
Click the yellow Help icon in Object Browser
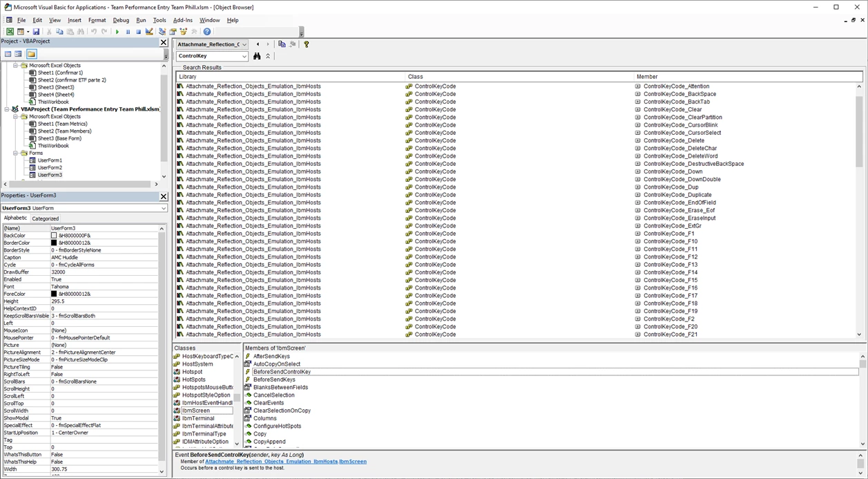307,44
